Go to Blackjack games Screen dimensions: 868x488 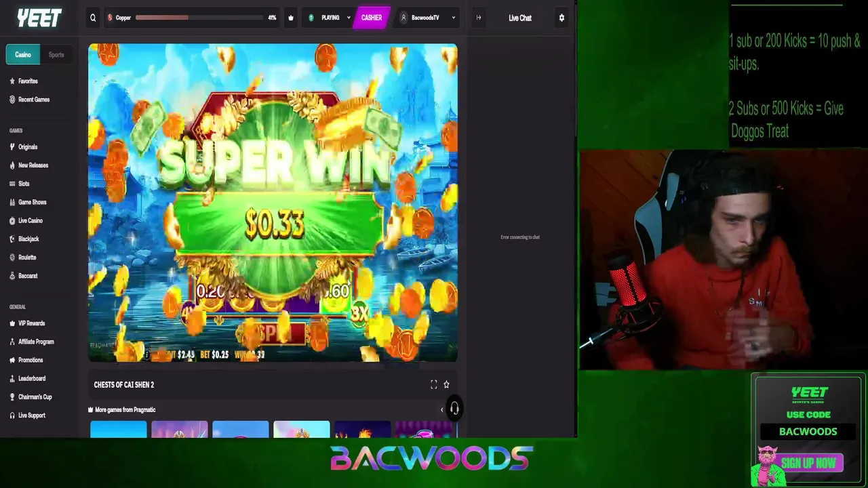tap(28, 239)
